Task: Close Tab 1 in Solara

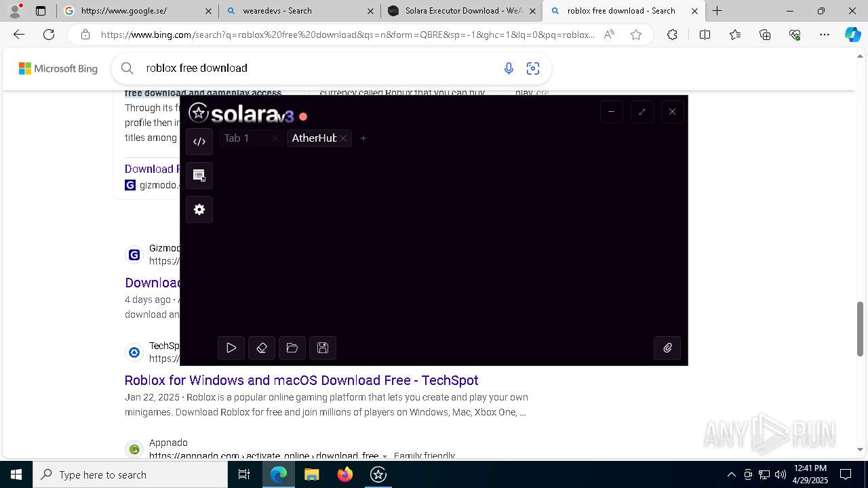Action: click(275, 138)
